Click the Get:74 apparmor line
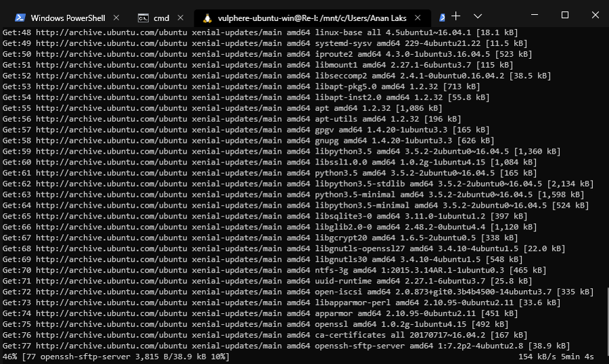 click(x=261, y=313)
